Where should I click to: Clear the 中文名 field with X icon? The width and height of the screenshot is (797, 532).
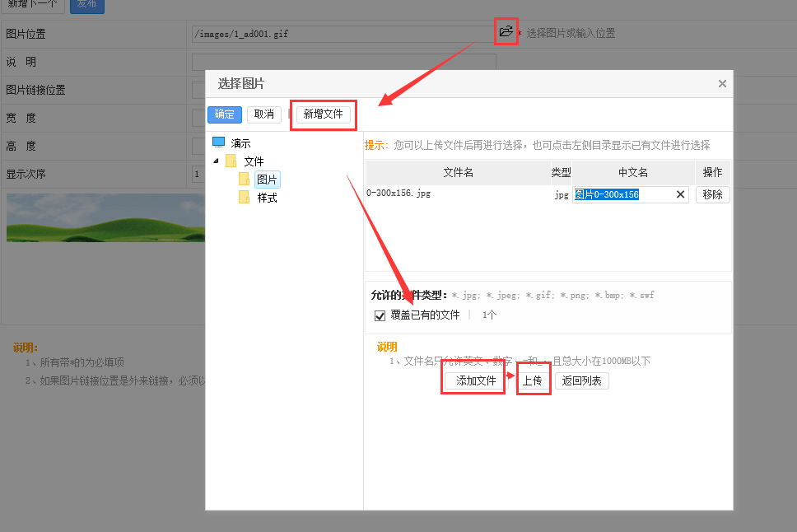(x=681, y=194)
